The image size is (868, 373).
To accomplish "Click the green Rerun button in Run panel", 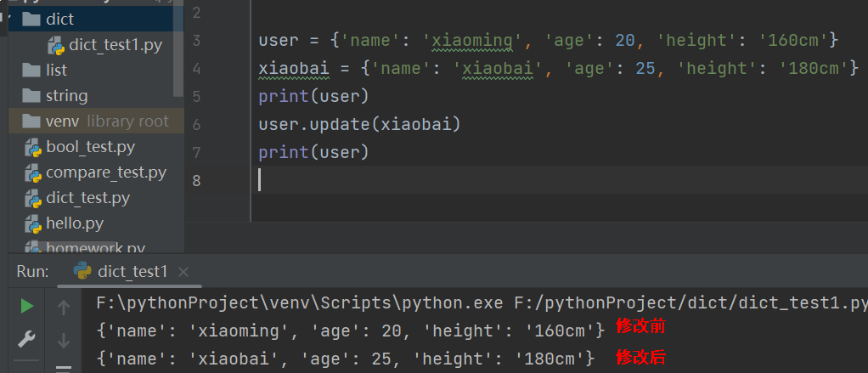I will (x=27, y=305).
